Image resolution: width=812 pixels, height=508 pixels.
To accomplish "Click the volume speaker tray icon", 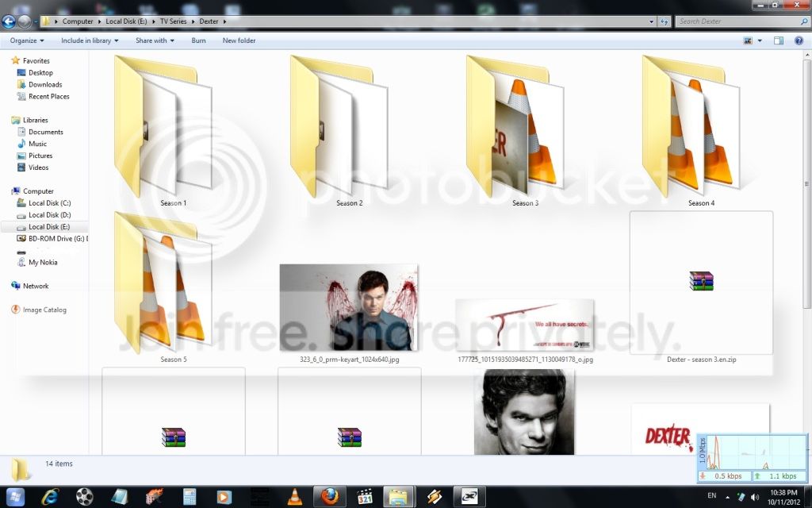I will point(755,497).
